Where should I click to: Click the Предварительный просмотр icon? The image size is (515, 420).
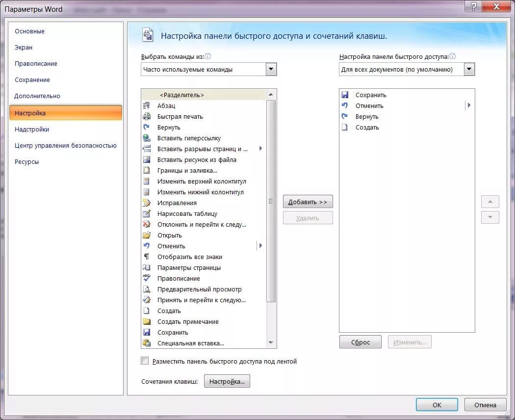[x=147, y=289]
